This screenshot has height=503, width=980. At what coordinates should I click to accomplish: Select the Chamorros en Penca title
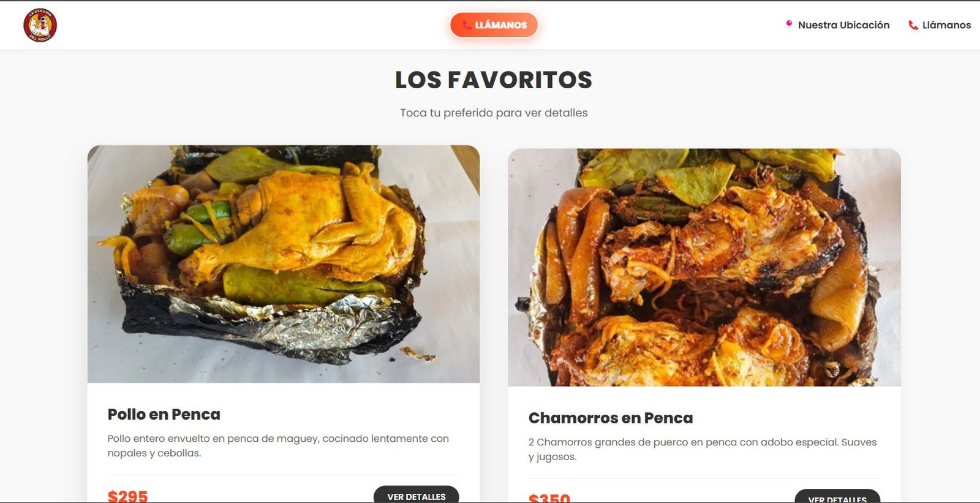[611, 418]
